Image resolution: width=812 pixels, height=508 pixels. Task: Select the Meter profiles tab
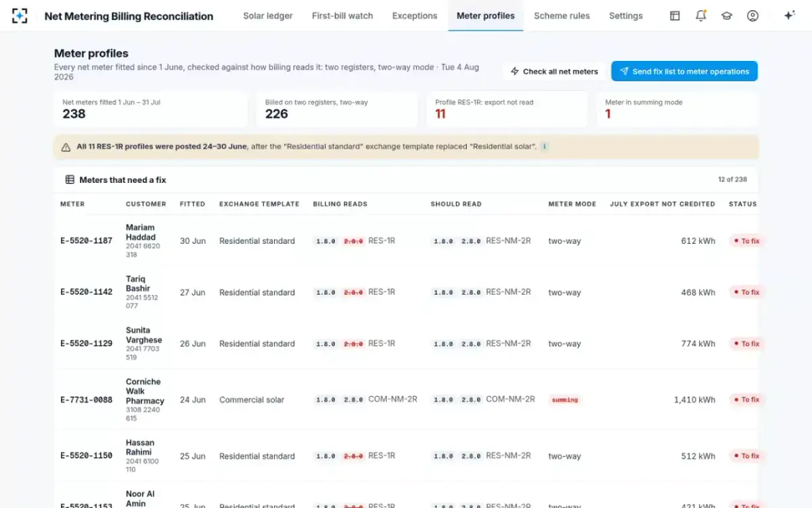(485, 16)
